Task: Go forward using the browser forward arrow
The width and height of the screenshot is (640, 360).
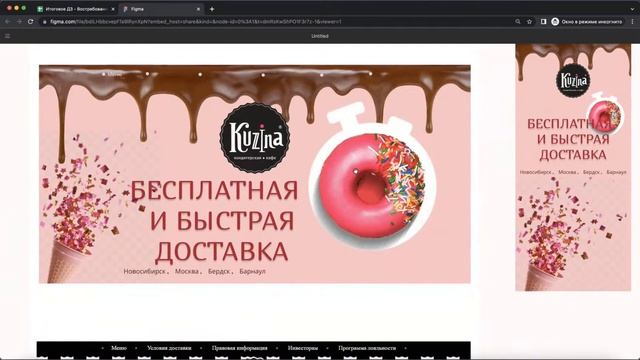Action: point(19,21)
